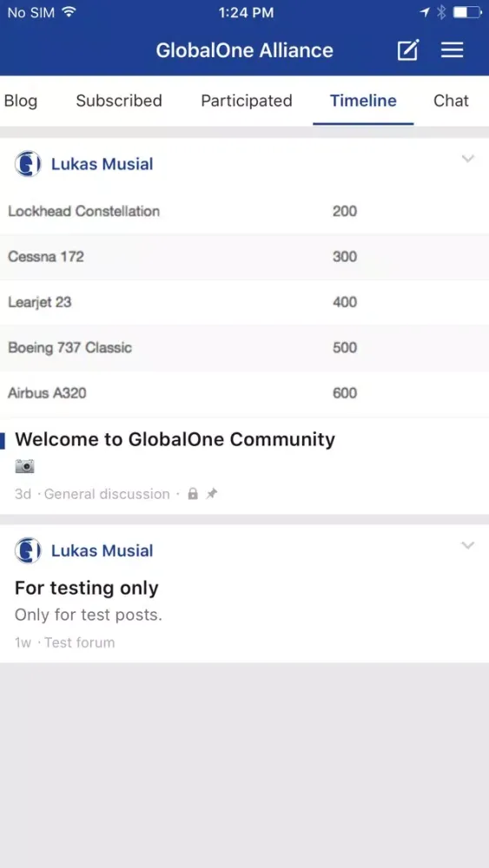
Task: Open the Participated tab
Action: (x=247, y=101)
